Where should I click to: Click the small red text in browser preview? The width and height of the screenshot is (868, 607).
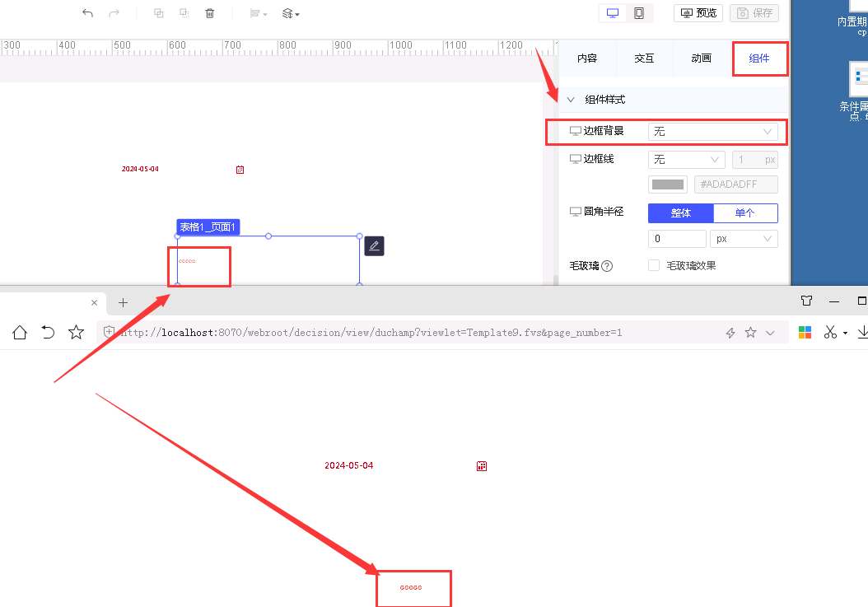point(411,587)
